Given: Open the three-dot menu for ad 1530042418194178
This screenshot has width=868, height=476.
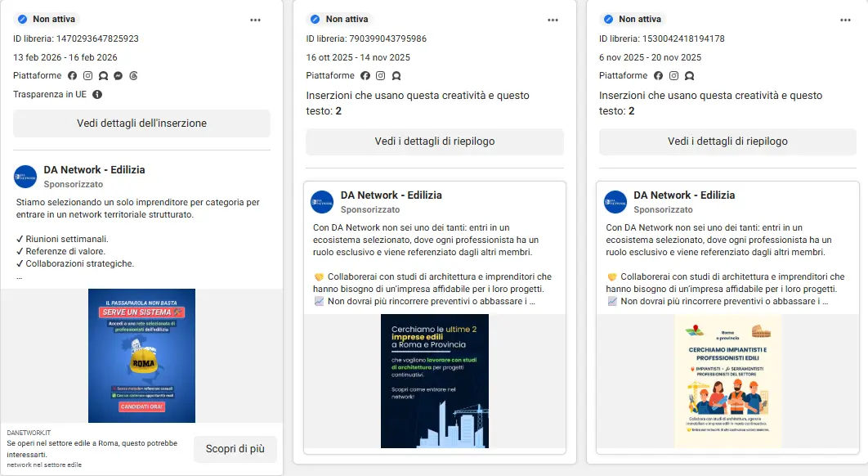Looking at the screenshot, I should [x=845, y=20].
